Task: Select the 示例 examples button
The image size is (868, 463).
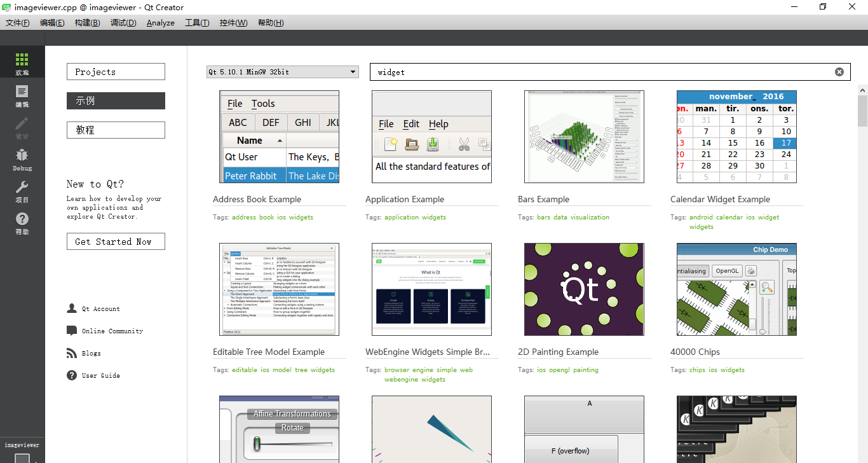Action: pos(116,100)
